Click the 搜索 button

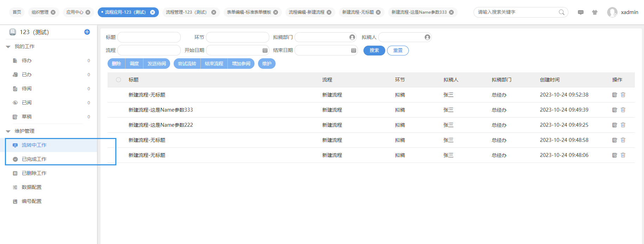[374, 51]
